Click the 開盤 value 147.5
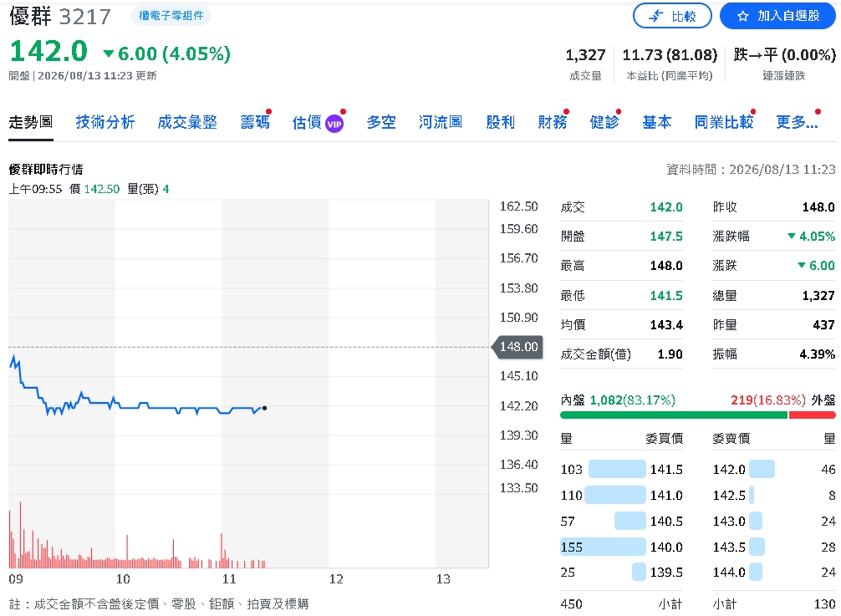The height and width of the screenshot is (616, 841). point(666,237)
